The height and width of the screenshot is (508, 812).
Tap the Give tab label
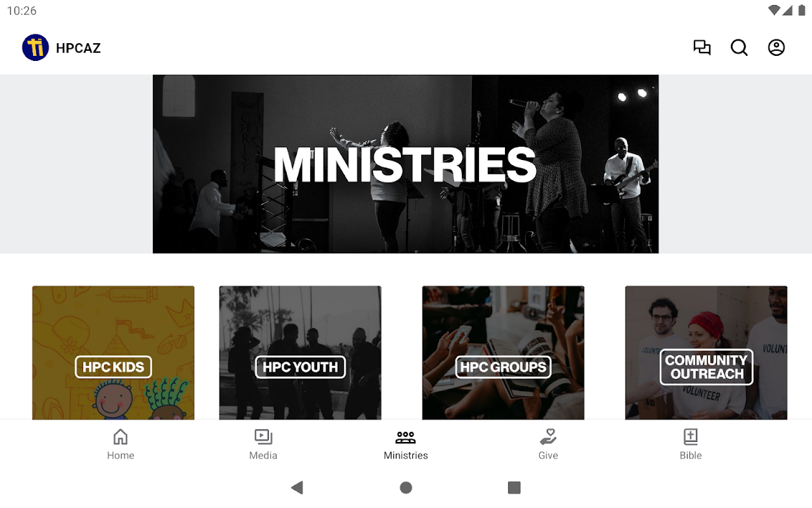548,455
